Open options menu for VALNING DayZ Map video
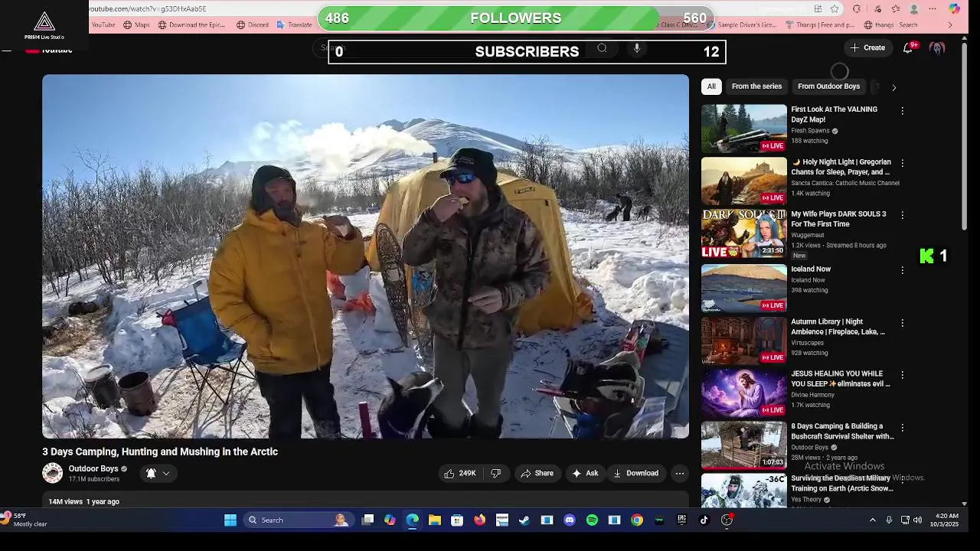The width and height of the screenshot is (980, 551). pos(903,111)
